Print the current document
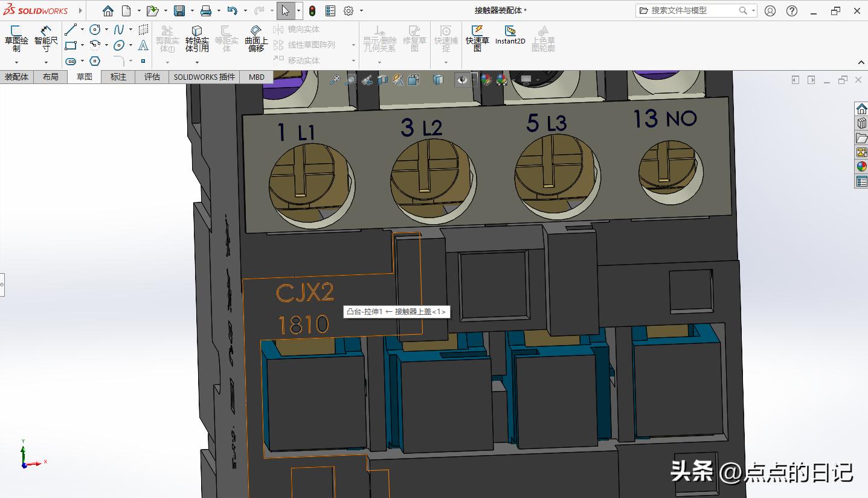Screen dimensions: 868x498 [206, 11]
